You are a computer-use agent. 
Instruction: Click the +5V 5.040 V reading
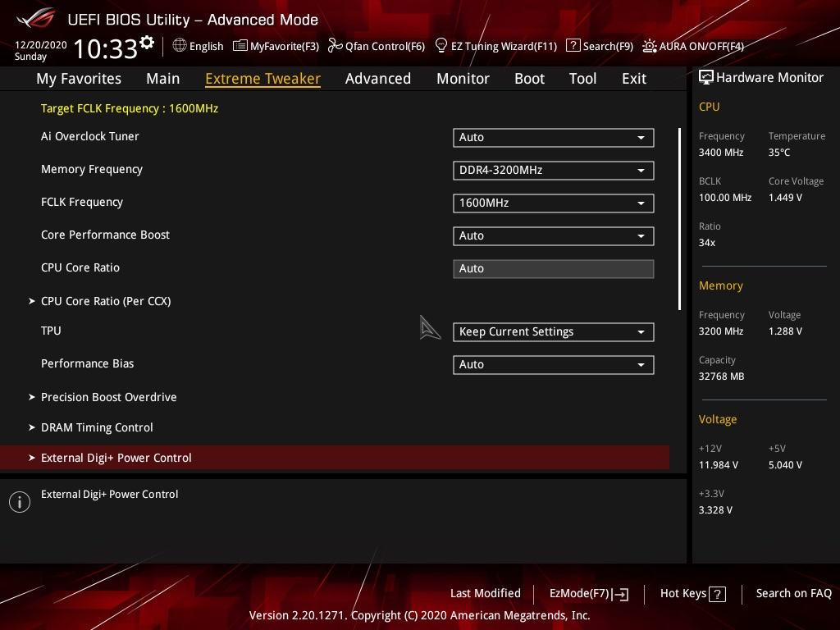pyautogui.click(x=785, y=465)
